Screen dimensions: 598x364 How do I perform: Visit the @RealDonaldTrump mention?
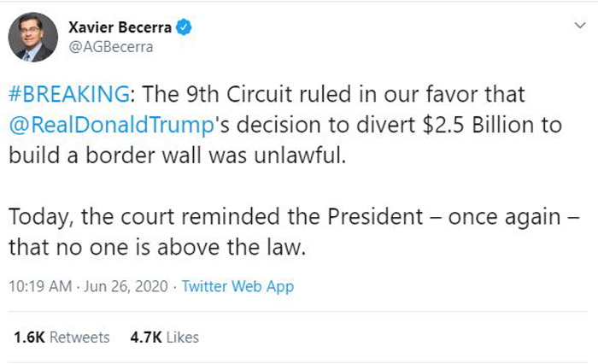click(x=108, y=125)
